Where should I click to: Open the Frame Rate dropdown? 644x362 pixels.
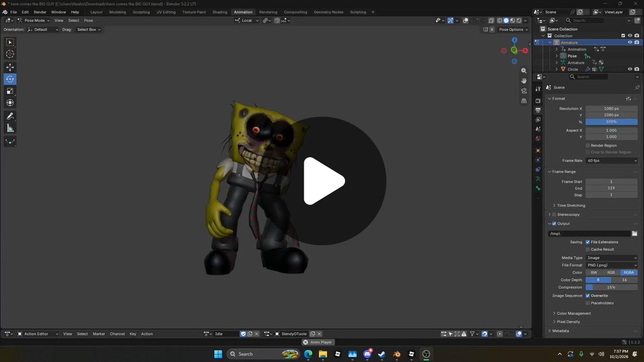[x=612, y=160]
